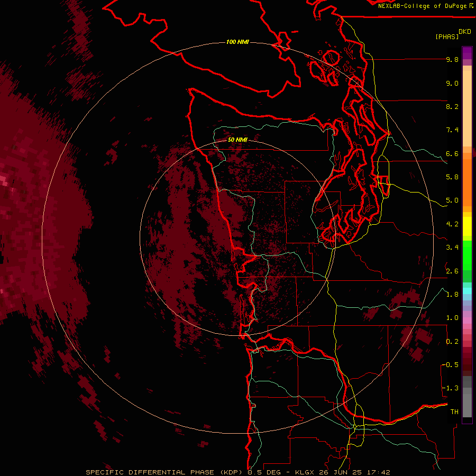Image resolution: width=476 pixels, height=476 pixels.
Task: Click the 1.8 value on the scale
Action: click(452, 295)
